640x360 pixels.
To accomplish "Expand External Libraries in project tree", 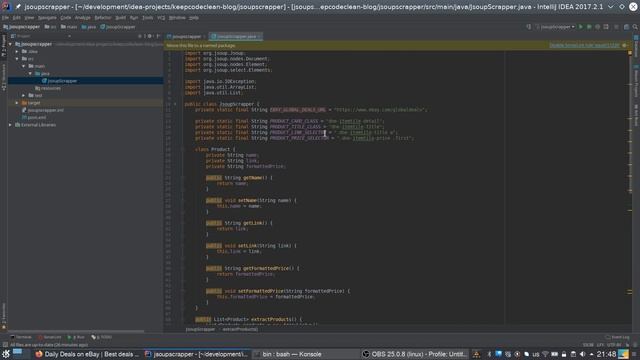I will point(11,125).
